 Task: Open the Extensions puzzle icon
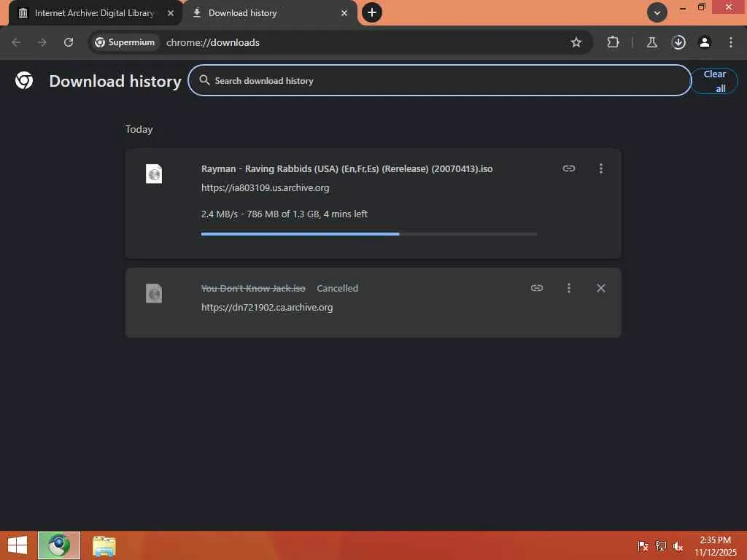pos(613,42)
